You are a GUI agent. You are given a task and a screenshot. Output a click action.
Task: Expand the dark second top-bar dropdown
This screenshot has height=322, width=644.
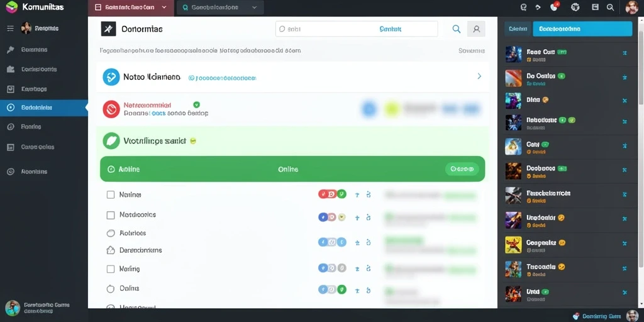pos(254,8)
